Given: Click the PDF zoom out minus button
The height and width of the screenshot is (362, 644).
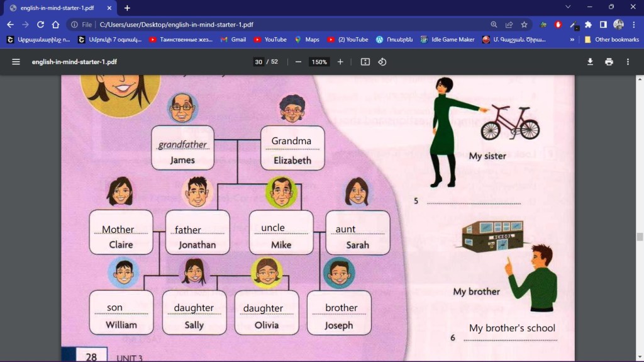Looking at the screenshot, I should pyautogui.click(x=298, y=62).
